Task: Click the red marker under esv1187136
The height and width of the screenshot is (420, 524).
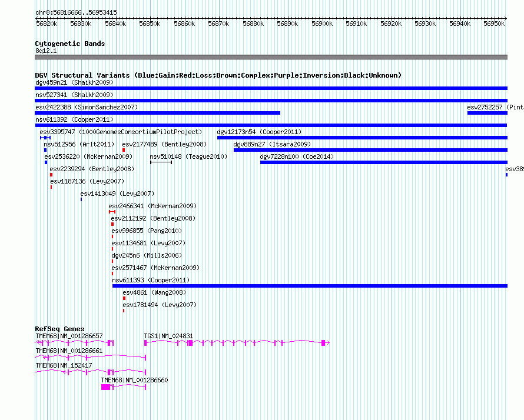Action: pos(51,187)
